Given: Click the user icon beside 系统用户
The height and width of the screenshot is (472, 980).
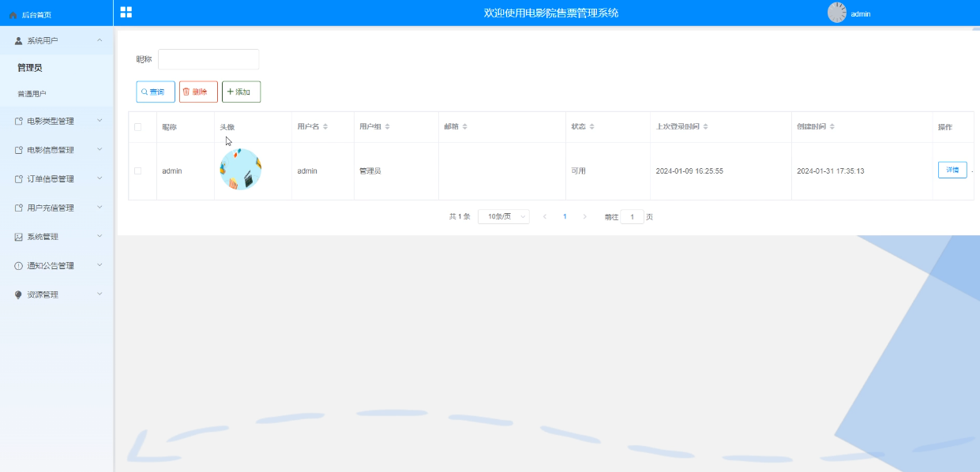Looking at the screenshot, I should click(19, 40).
